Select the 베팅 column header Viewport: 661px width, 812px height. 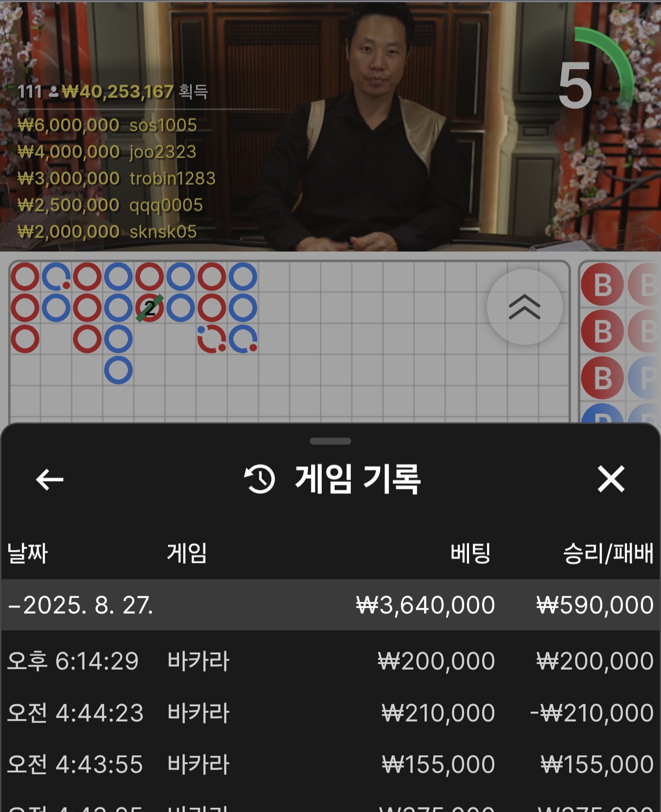click(471, 553)
